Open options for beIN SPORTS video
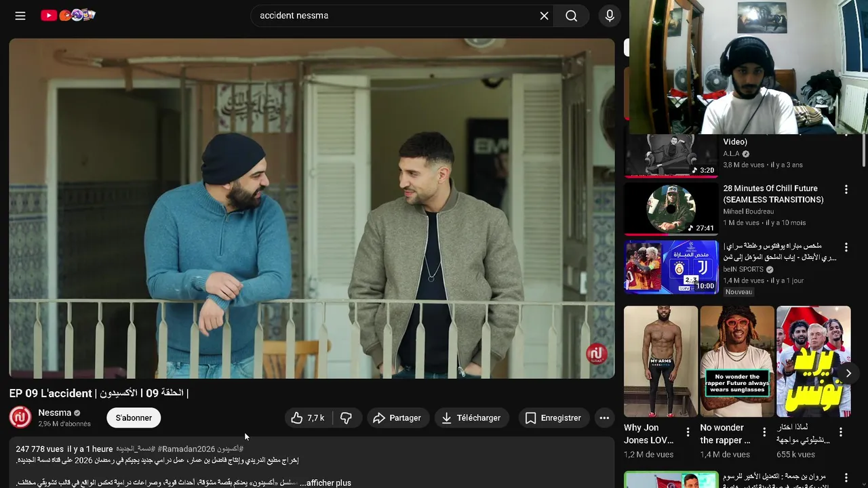The height and width of the screenshot is (488, 868). (x=846, y=247)
